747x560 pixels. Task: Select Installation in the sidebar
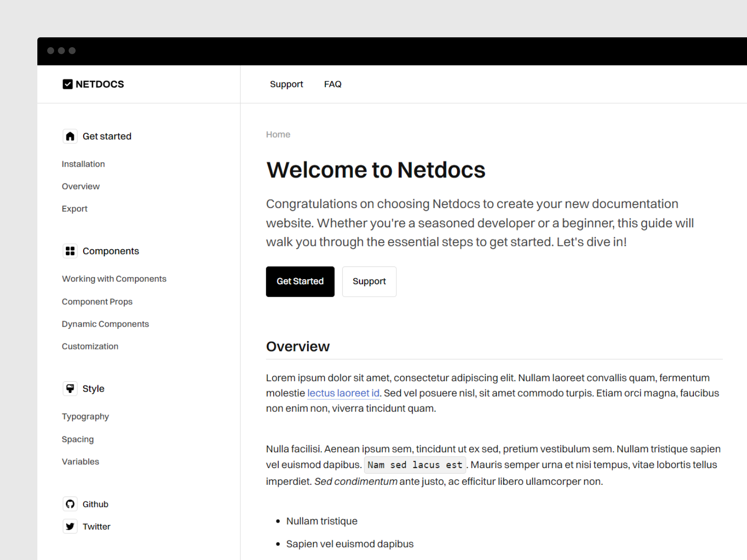[x=83, y=164]
